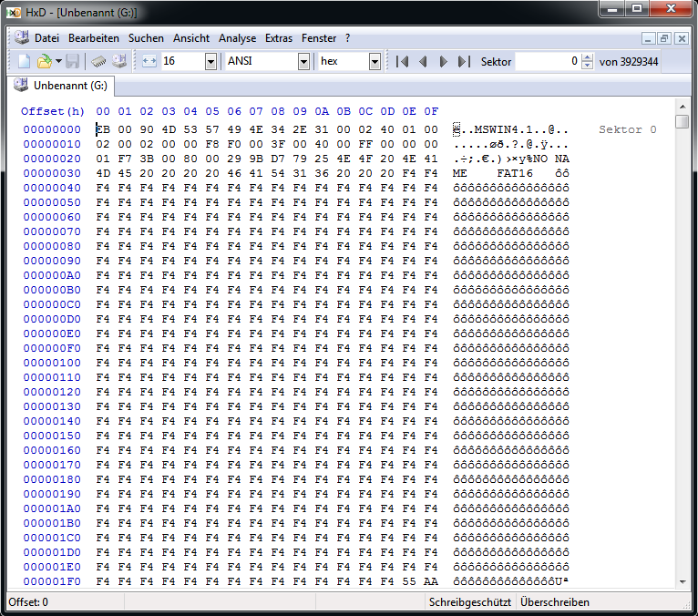Click the Offset(h) column header

pyautogui.click(x=53, y=111)
